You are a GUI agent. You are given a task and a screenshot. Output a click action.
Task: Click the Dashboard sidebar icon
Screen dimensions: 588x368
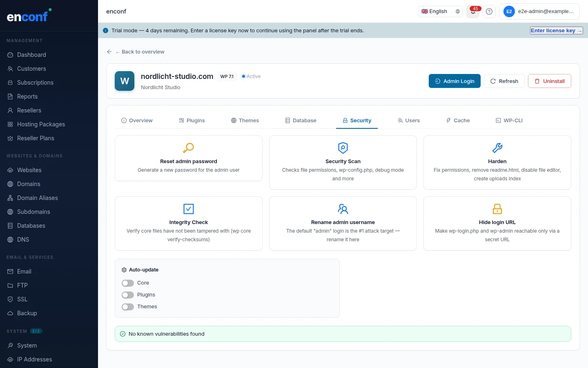coord(10,55)
